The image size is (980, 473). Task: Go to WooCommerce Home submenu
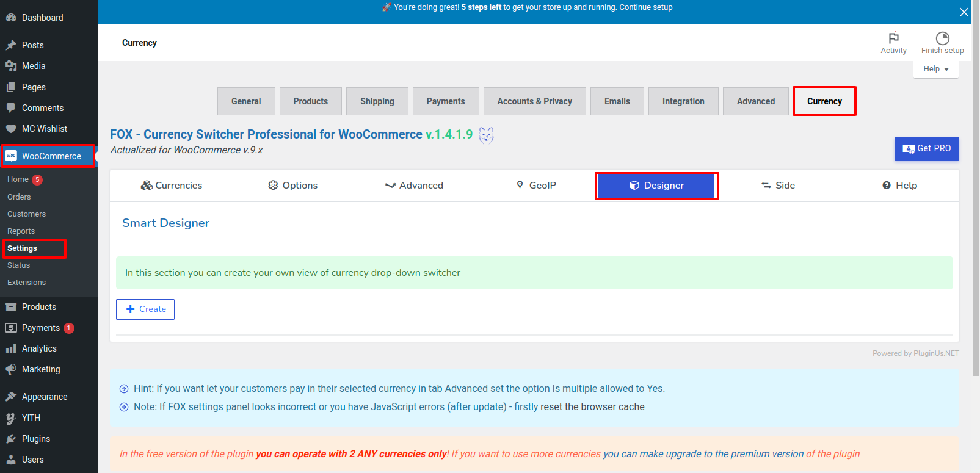(18, 179)
